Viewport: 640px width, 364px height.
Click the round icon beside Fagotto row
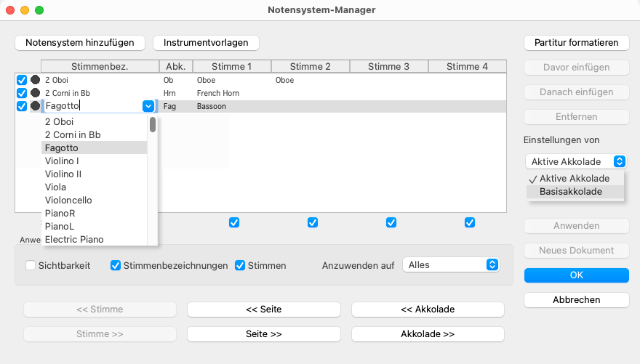click(x=35, y=106)
